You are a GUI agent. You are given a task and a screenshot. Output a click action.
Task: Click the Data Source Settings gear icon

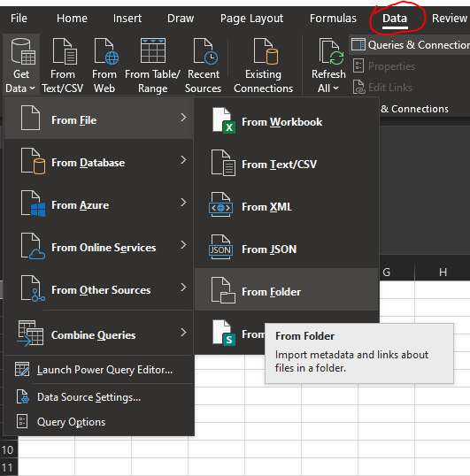click(23, 396)
